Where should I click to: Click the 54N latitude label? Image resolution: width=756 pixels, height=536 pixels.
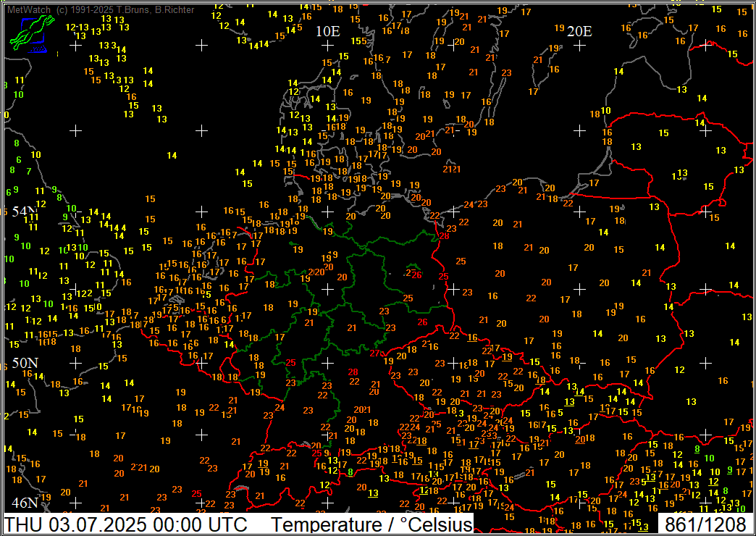(25, 212)
